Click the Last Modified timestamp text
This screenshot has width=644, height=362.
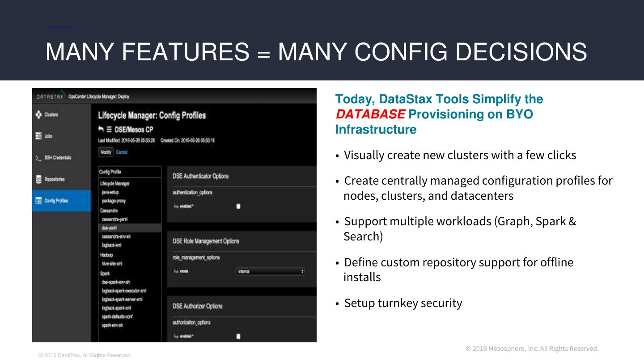click(x=127, y=140)
